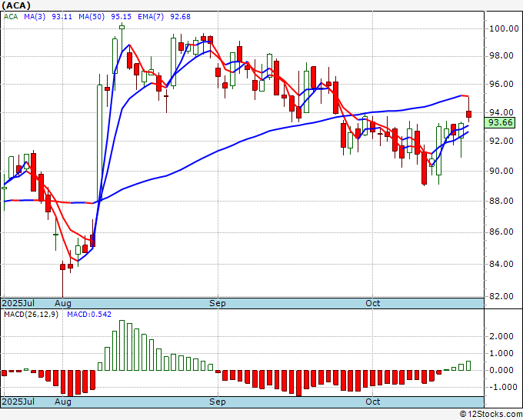Click the 92.00 price axis label

pos(501,141)
